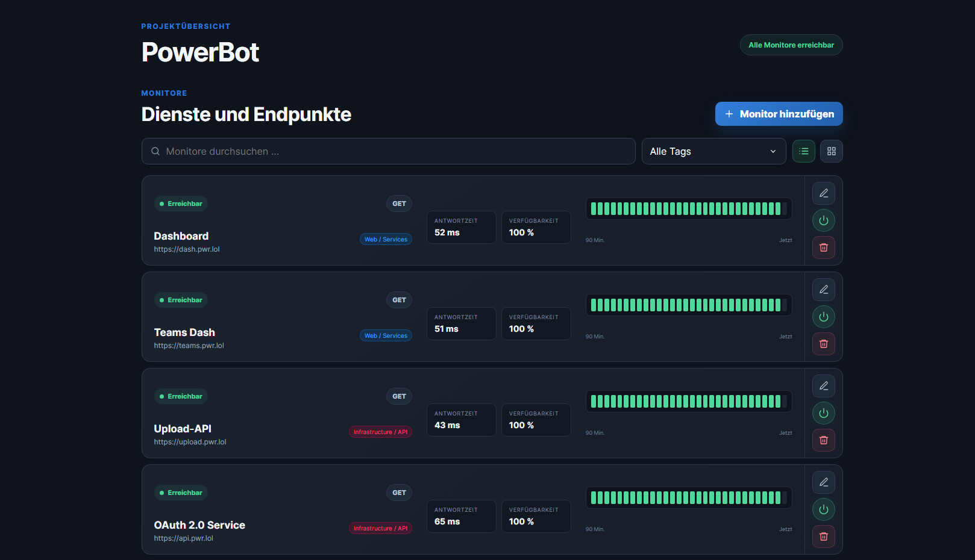Click the search magnifier icon
This screenshot has height=560, width=975.
pos(155,151)
